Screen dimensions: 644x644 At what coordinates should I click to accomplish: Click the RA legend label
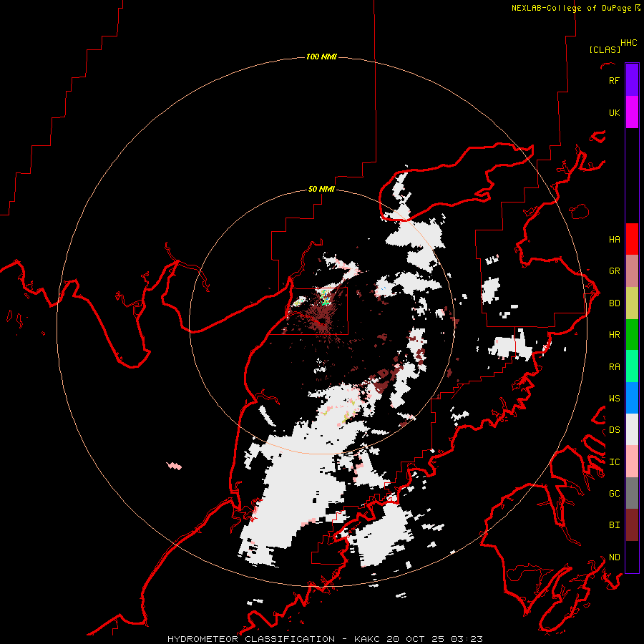(x=614, y=366)
